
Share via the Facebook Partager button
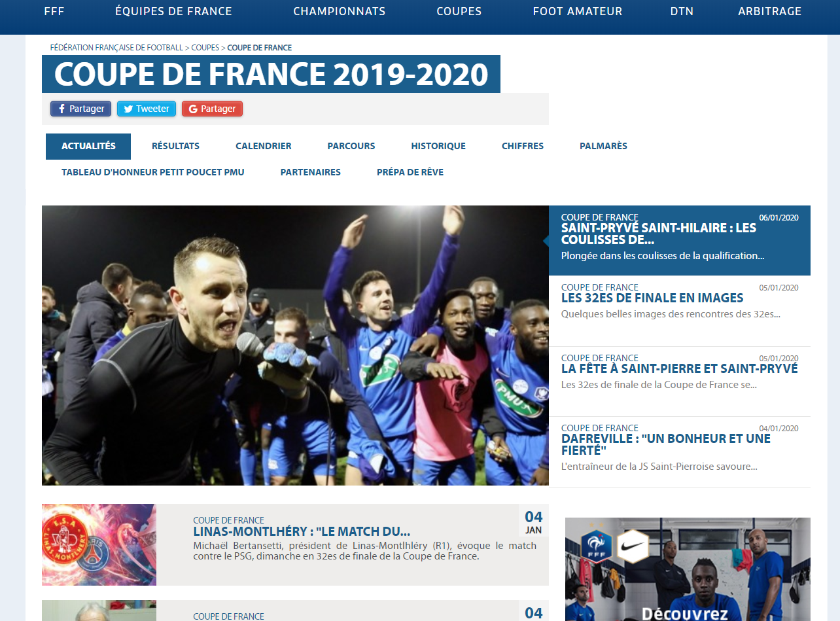click(80, 109)
